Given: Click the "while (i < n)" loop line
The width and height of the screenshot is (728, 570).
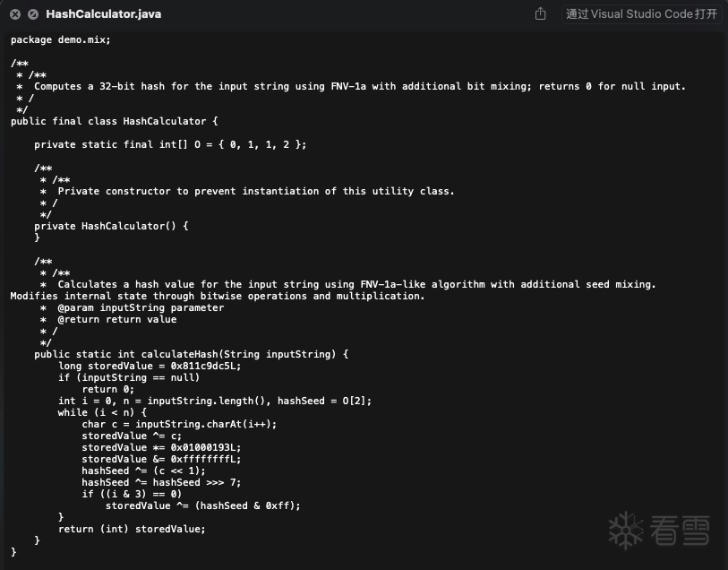Looking at the screenshot, I should (102, 412).
